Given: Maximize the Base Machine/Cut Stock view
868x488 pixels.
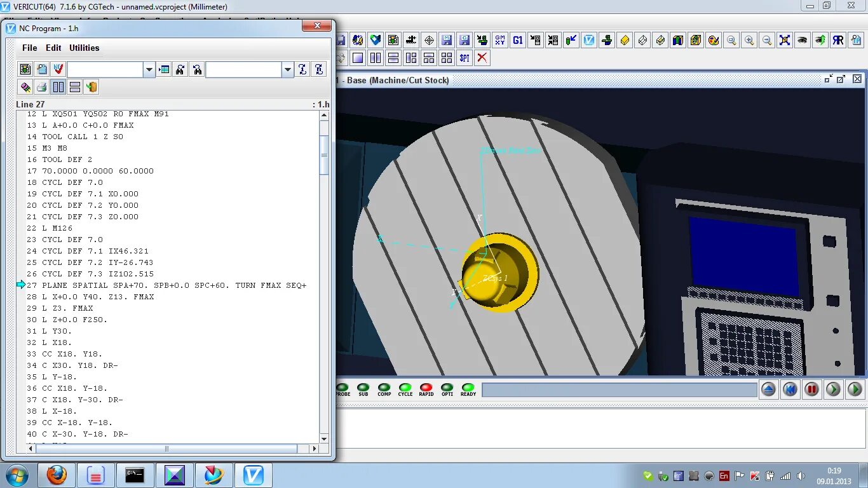Looking at the screenshot, I should [841, 79].
